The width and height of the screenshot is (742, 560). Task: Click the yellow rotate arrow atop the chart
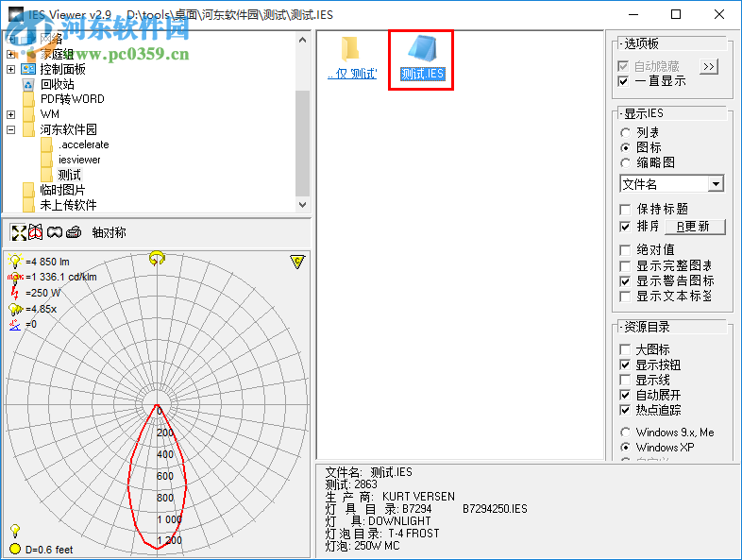click(157, 259)
